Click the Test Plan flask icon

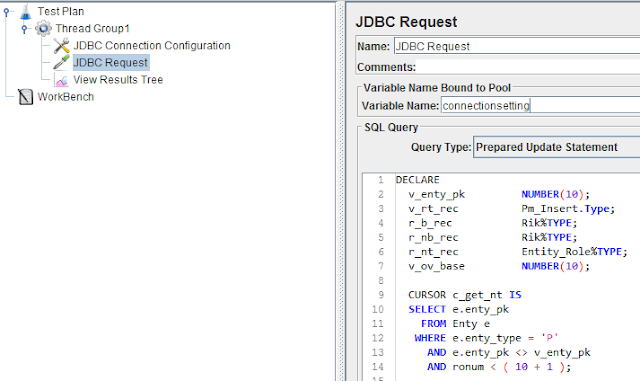(x=25, y=11)
